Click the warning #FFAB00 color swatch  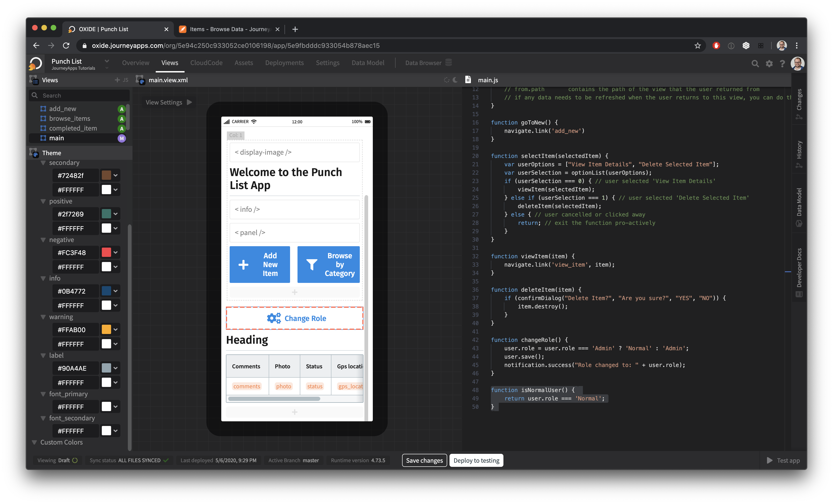pyautogui.click(x=106, y=329)
